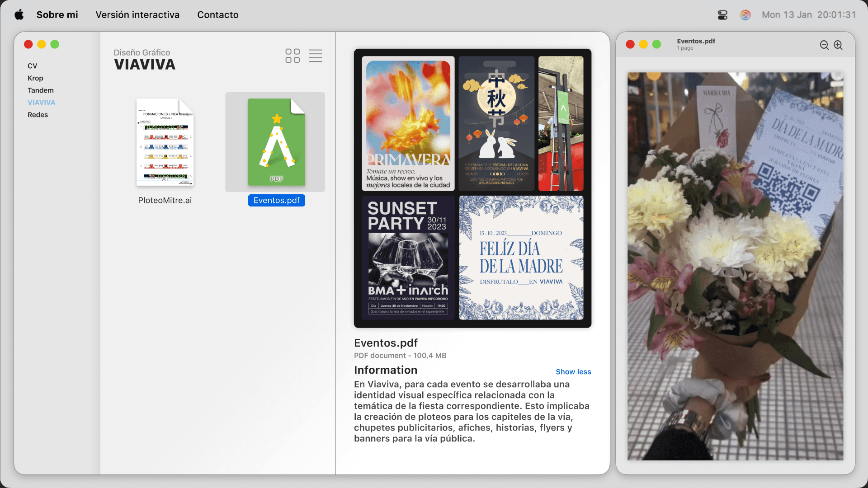Viewport: 868px width, 488px height.
Task: Select the PloteoMitre.ai file icon
Action: [x=165, y=142]
